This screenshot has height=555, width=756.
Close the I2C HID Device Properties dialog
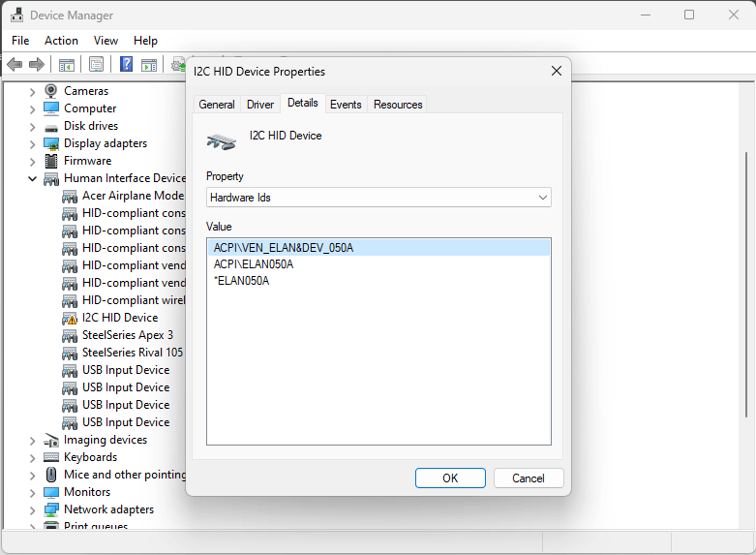click(x=557, y=71)
